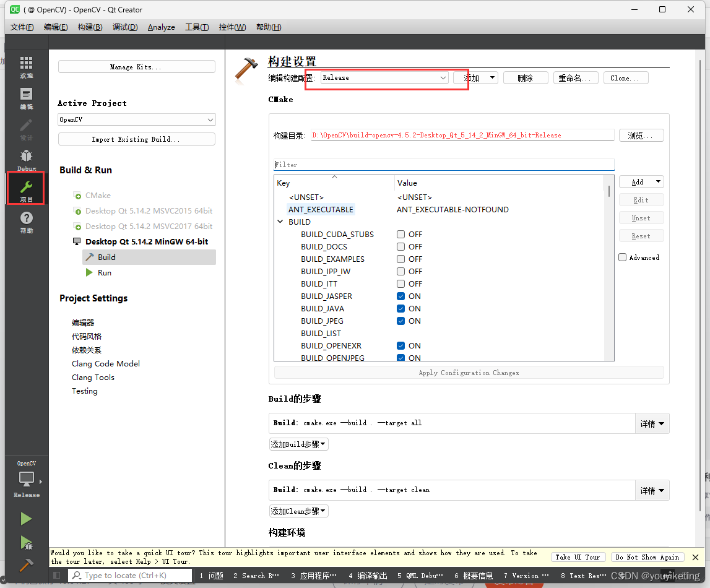The image size is (710, 588).
Task: Expand 详情 for the Build step
Action: click(652, 424)
